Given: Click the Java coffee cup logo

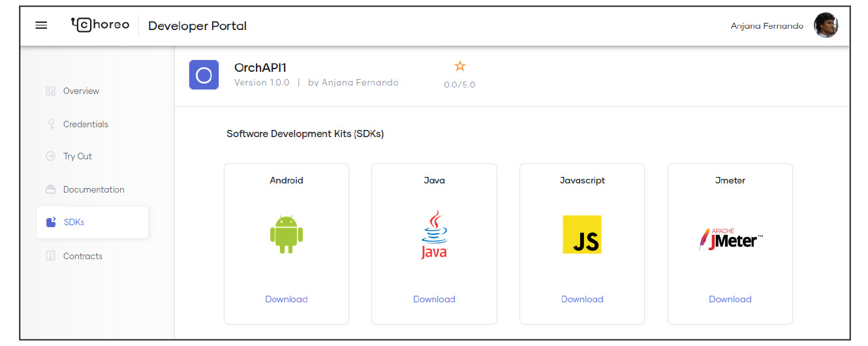Looking at the screenshot, I should pyautogui.click(x=434, y=235).
